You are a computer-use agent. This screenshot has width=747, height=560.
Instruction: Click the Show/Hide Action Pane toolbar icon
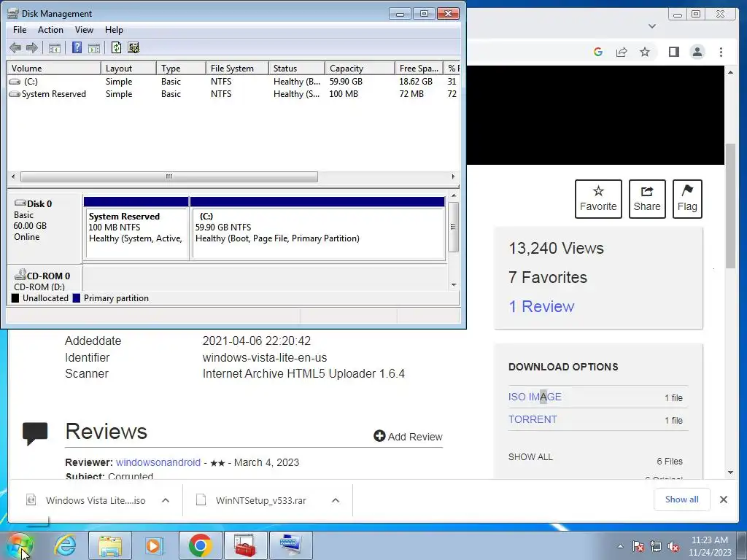coord(94,47)
